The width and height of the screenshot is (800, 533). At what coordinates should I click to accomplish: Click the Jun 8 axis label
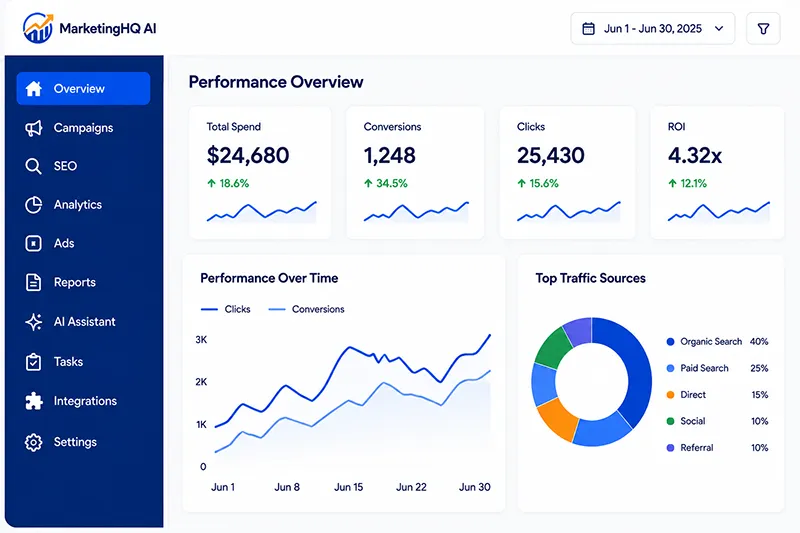click(x=287, y=487)
